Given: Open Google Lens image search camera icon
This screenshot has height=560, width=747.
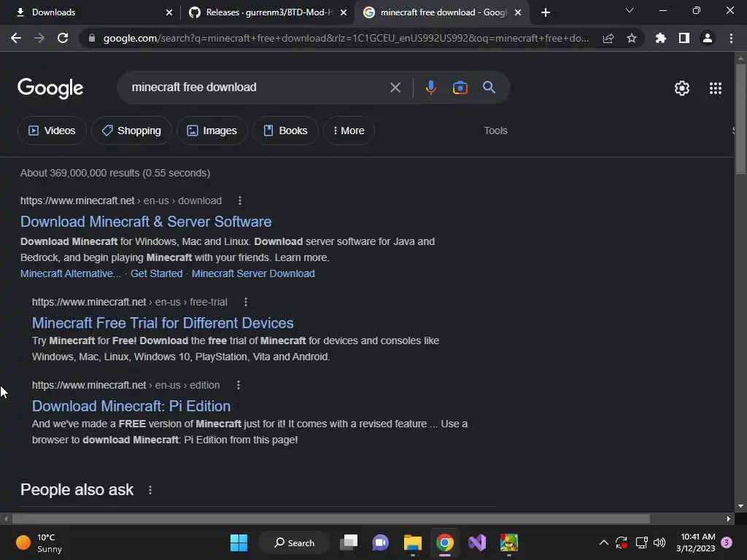Looking at the screenshot, I should pyautogui.click(x=460, y=87).
